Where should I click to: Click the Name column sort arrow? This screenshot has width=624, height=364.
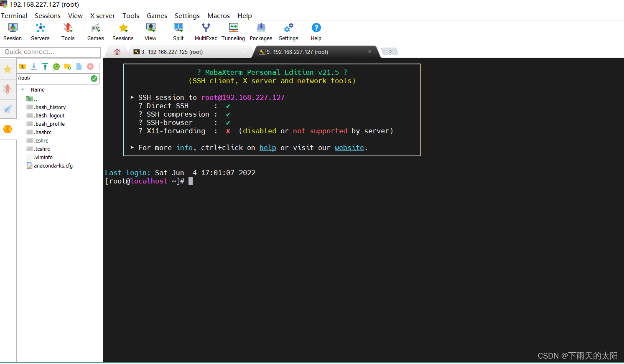[23, 89]
